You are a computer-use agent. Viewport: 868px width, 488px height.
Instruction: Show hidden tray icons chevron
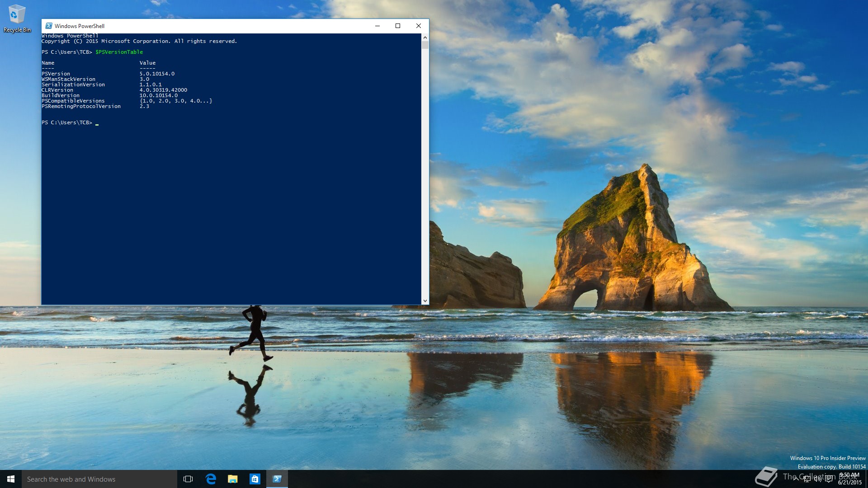pos(796,479)
